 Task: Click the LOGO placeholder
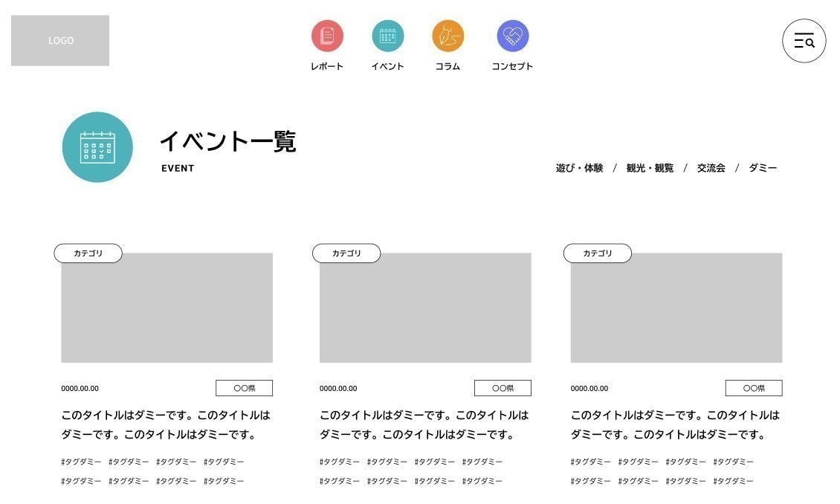(x=60, y=41)
